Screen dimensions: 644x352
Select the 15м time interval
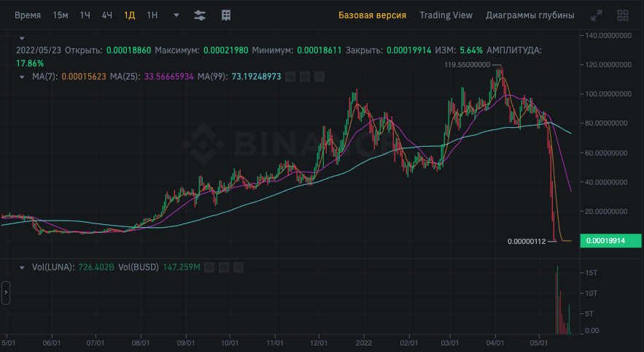pos(61,15)
